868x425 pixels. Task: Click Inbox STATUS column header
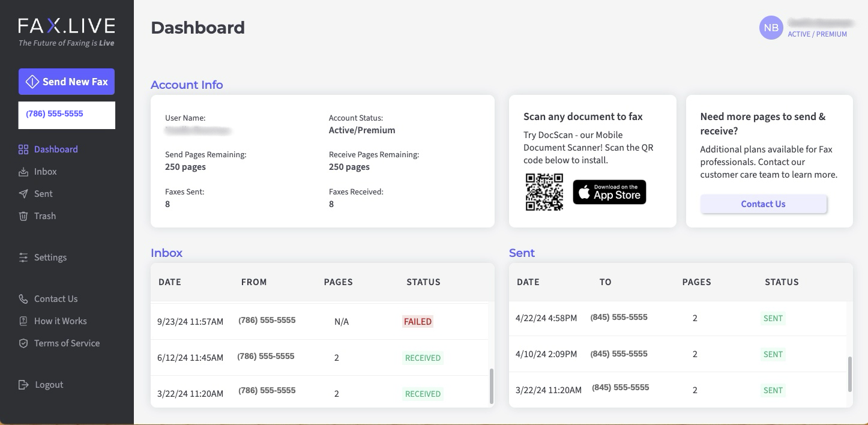coord(424,282)
